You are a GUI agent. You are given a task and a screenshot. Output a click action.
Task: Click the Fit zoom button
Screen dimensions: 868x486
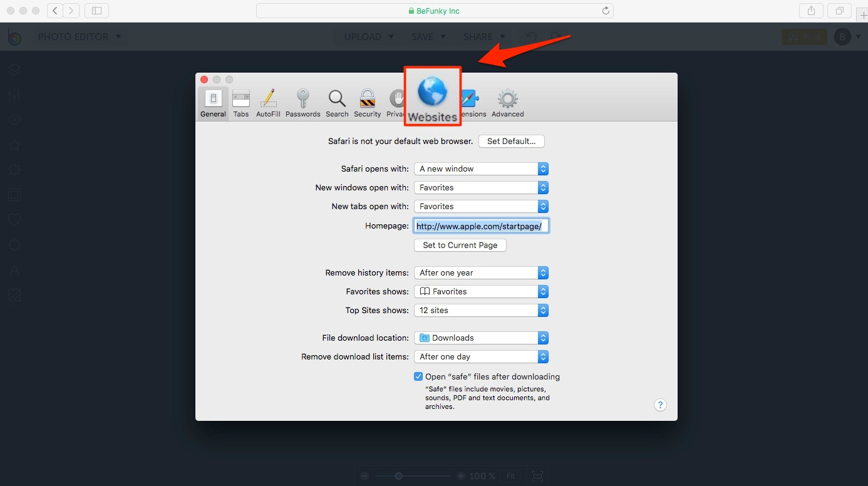coord(511,476)
